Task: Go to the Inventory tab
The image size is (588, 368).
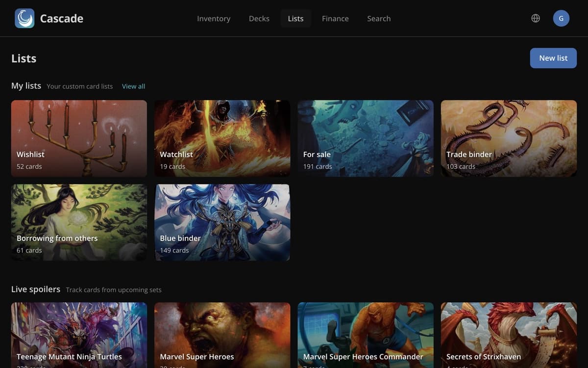Action: click(214, 19)
